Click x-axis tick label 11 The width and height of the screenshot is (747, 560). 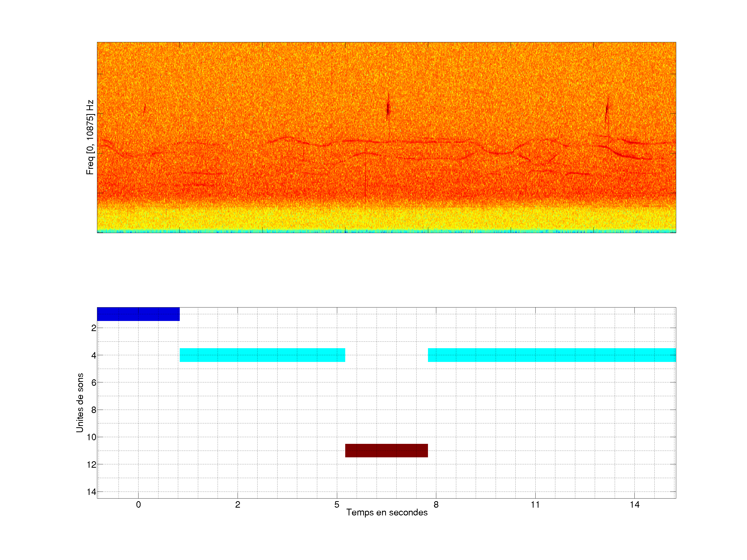(x=535, y=505)
